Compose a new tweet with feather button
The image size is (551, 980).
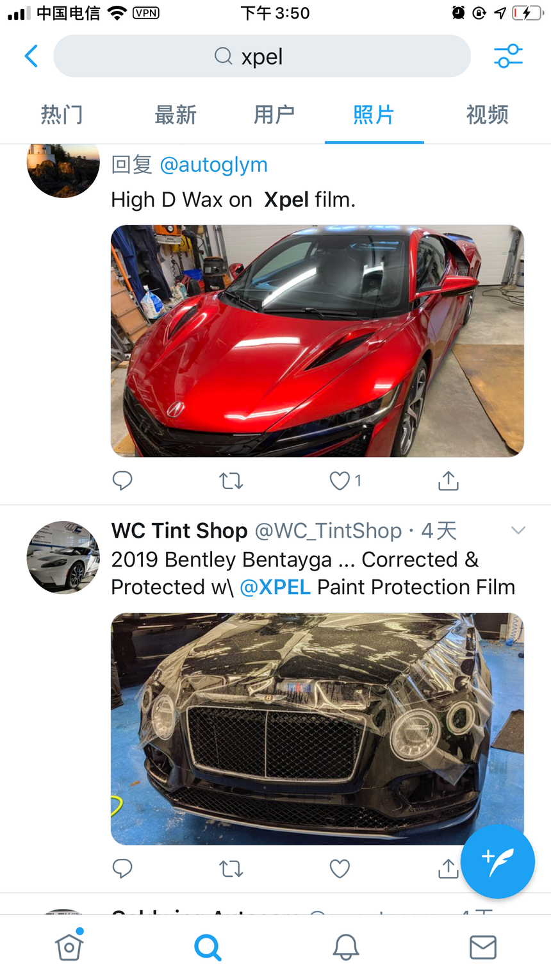click(x=498, y=861)
